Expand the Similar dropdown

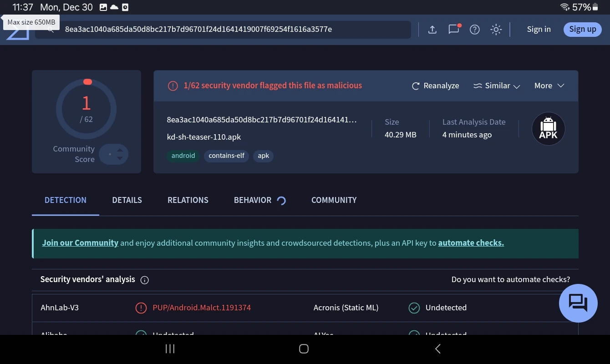(x=497, y=86)
